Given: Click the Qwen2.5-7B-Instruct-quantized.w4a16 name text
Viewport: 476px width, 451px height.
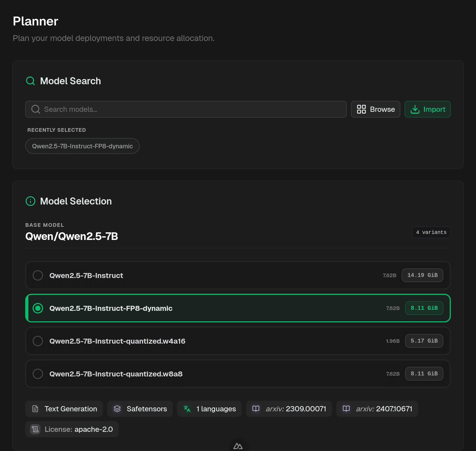Looking at the screenshot, I should (x=117, y=341).
